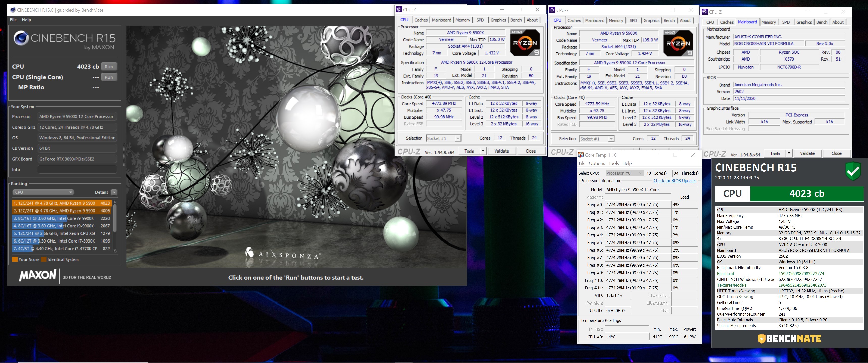Click the AIXSPONZA logo in render view
Screen dimensions: 868x363
[282, 254]
